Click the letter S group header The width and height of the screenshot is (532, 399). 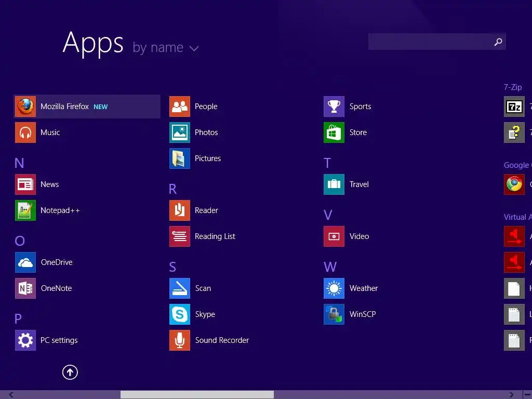coord(172,267)
